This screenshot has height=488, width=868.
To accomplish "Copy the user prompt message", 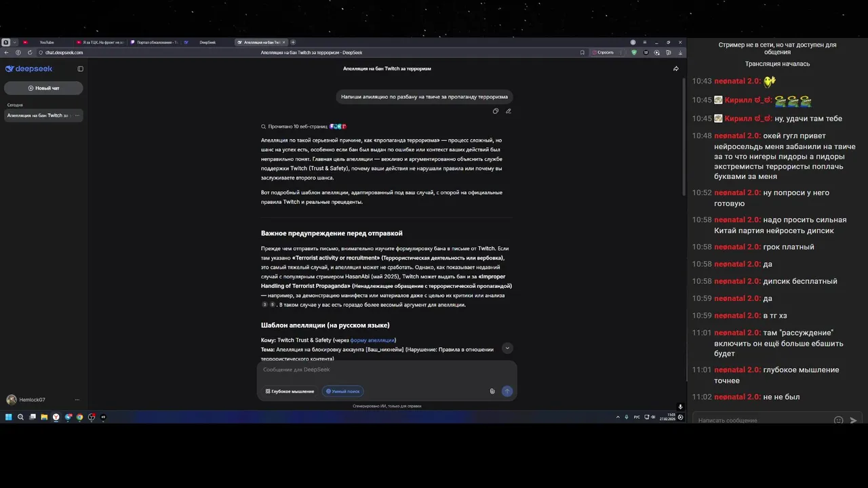I will tap(496, 111).
